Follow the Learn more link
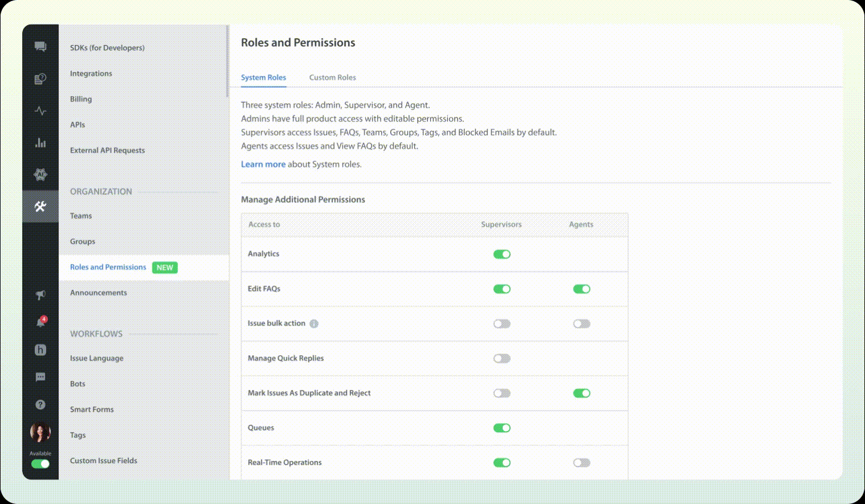 tap(263, 164)
